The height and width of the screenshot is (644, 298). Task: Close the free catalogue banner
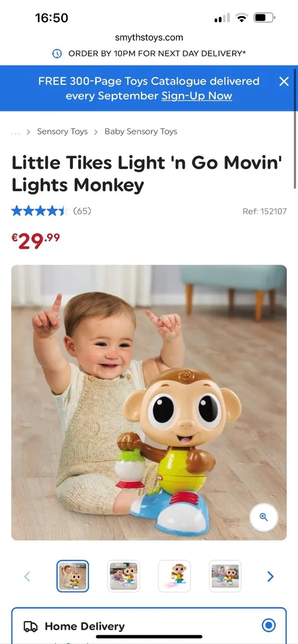[x=284, y=82]
